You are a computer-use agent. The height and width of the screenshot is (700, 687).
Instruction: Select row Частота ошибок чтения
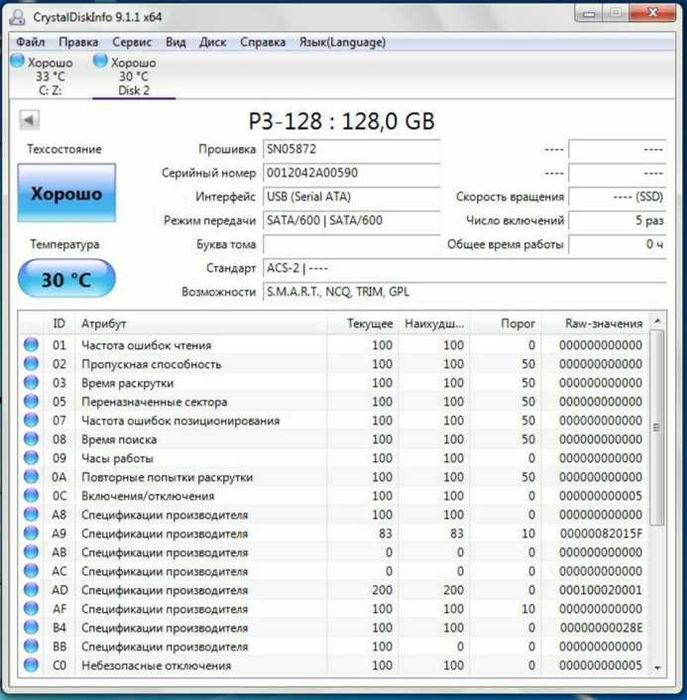(x=334, y=345)
